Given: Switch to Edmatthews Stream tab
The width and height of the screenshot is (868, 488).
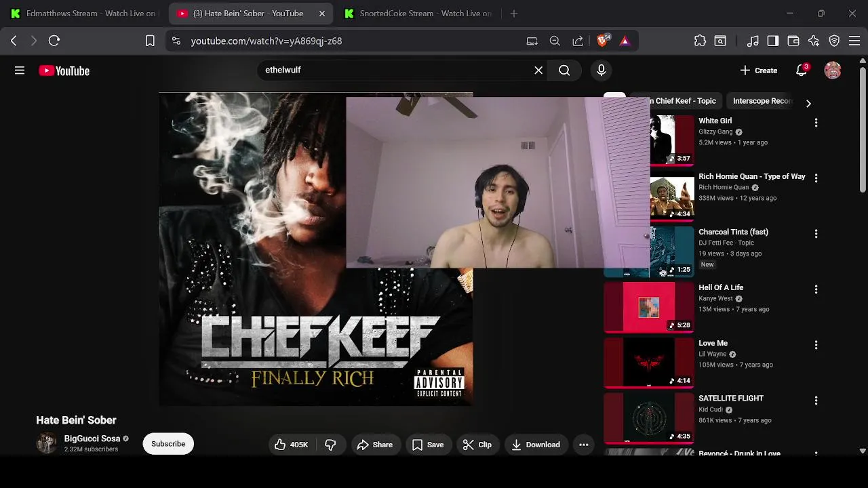Looking at the screenshot, I should coord(83,14).
